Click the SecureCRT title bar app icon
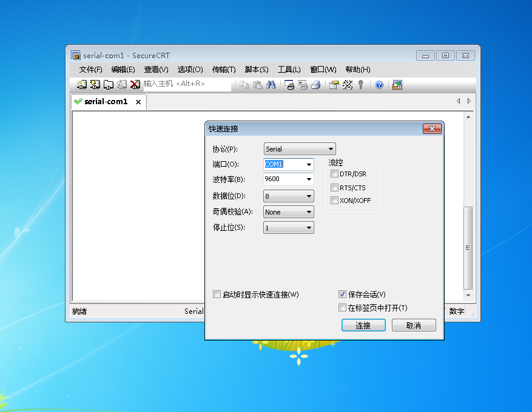Screen dimensions: 532x412 76,55
